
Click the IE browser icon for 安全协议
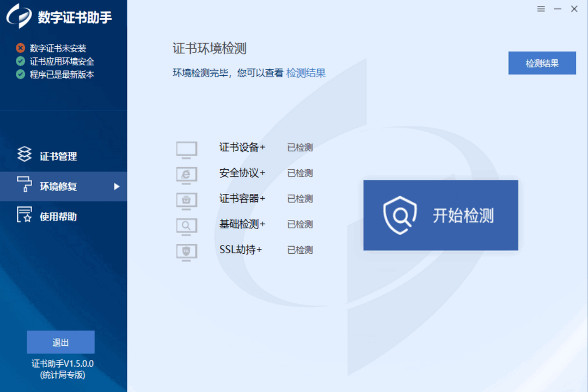187,175
